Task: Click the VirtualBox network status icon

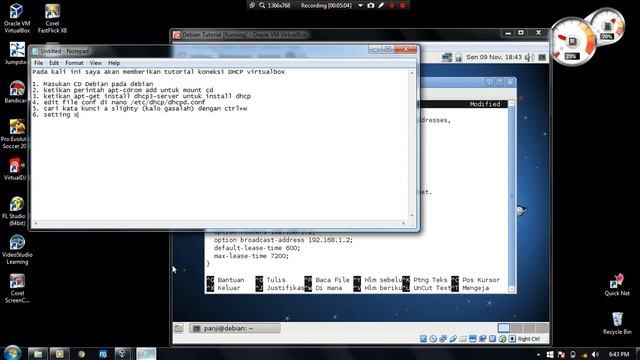Action: pos(443,339)
